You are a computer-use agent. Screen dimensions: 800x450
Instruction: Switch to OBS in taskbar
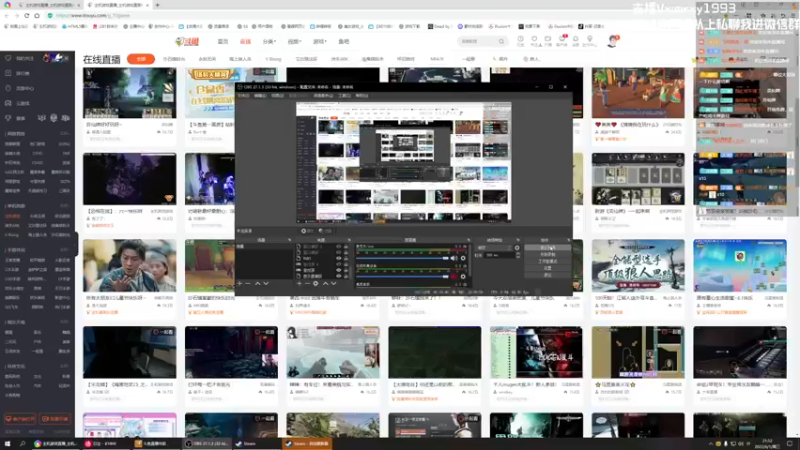[207, 444]
